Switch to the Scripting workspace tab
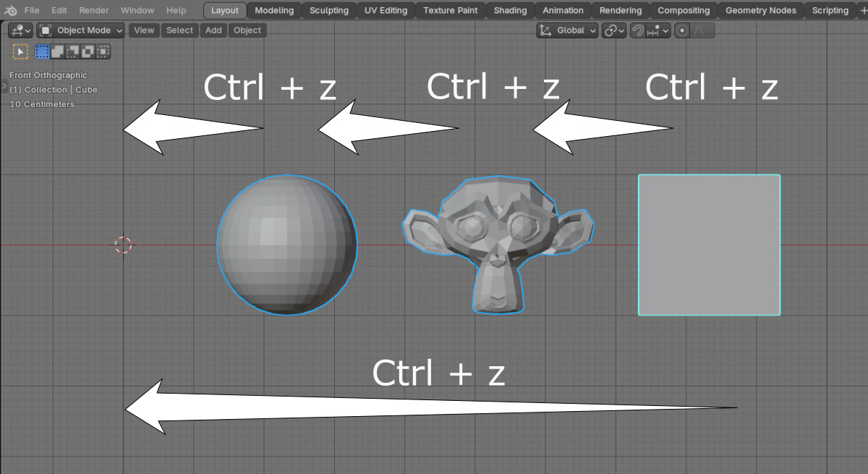 click(830, 10)
